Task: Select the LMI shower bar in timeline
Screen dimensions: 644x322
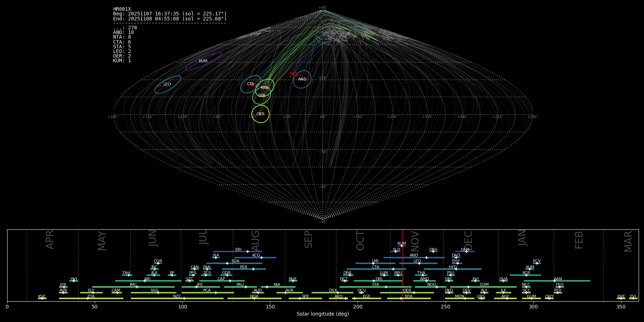Action: click(375, 263)
